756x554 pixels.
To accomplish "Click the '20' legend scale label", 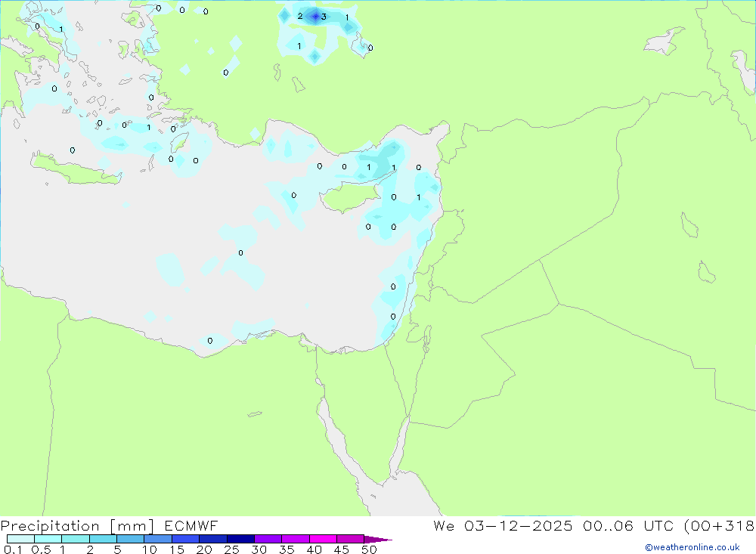I will pyautogui.click(x=204, y=549).
